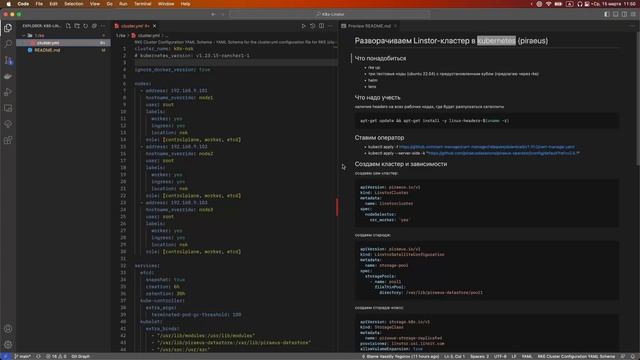Toggle the bottom panel layout button
This screenshot has height=360, width=640.
coord(616,14)
